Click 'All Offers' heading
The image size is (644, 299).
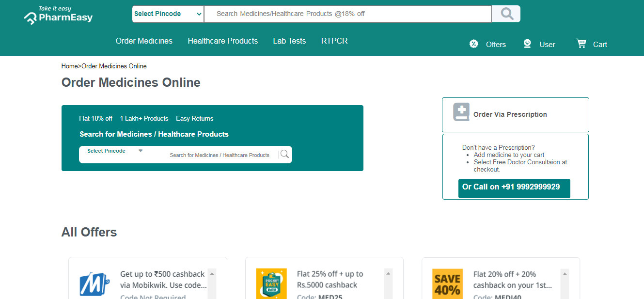coord(89,232)
